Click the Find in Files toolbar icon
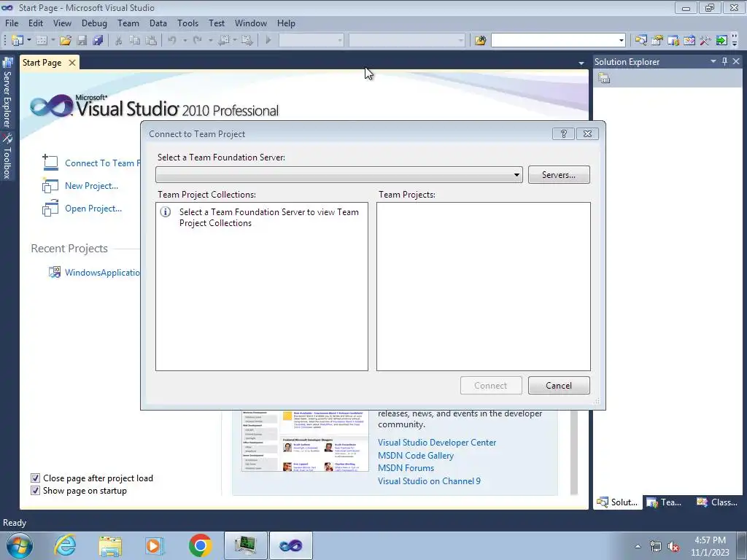Screen dimensions: 747x560 480,41
